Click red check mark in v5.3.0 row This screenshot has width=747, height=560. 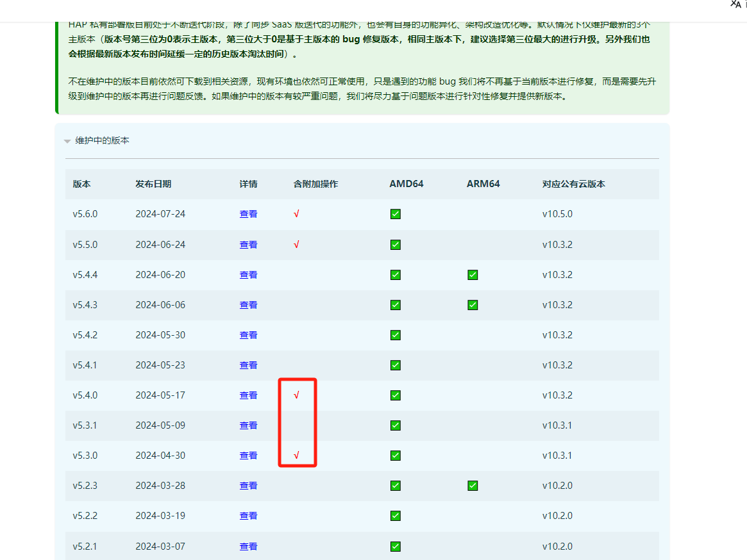[x=296, y=456]
